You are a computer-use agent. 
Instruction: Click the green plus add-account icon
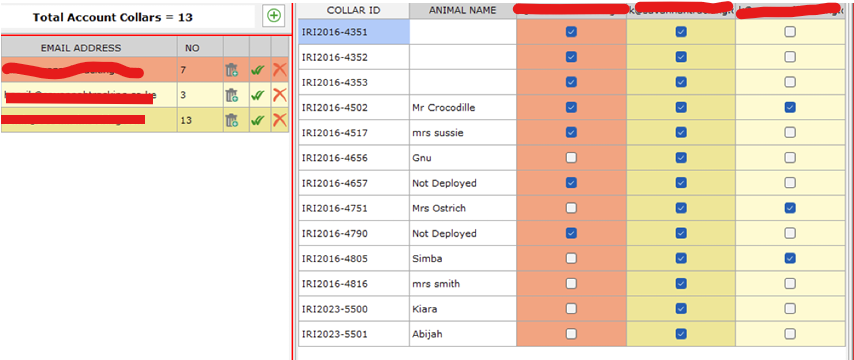274,16
